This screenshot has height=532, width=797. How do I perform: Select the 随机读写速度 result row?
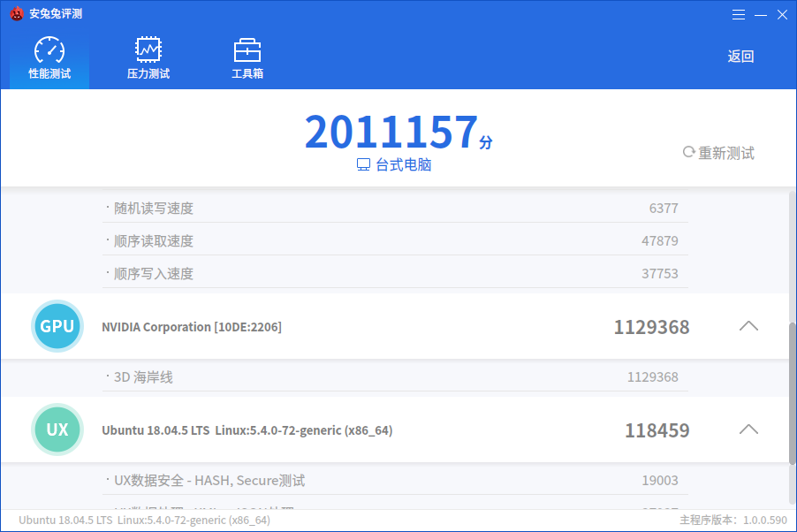point(395,208)
